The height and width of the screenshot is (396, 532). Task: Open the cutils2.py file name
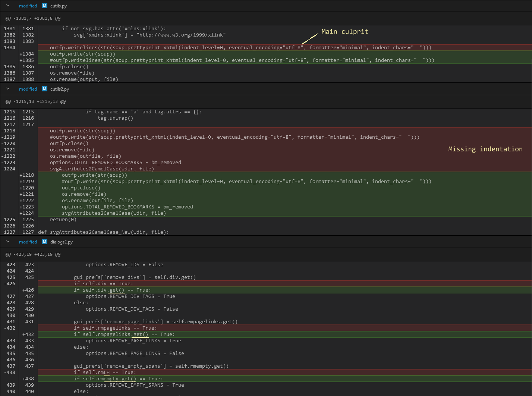tap(60, 89)
